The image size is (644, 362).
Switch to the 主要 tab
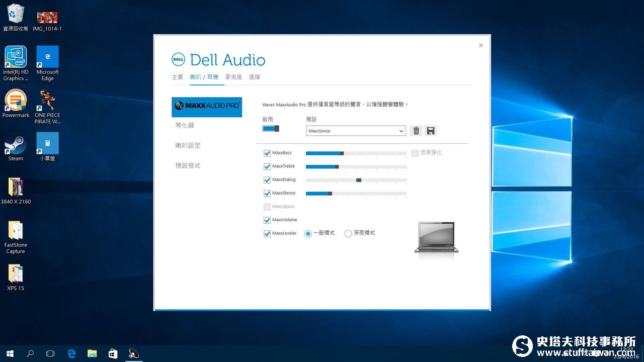(x=178, y=77)
